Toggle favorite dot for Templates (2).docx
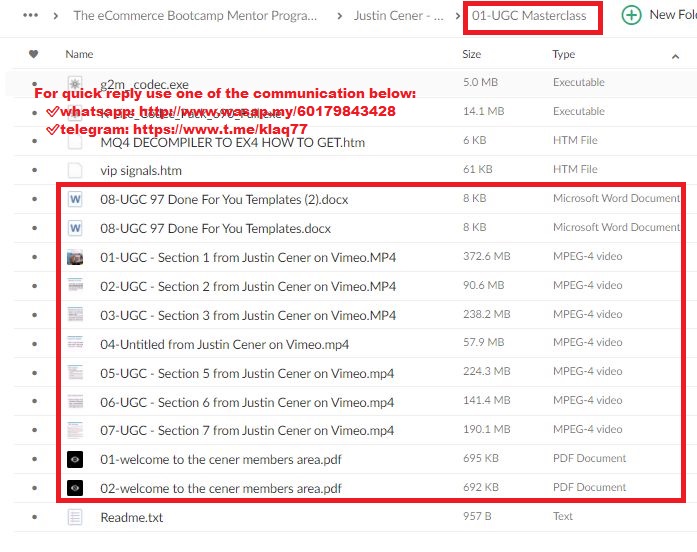 pos(35,199)
